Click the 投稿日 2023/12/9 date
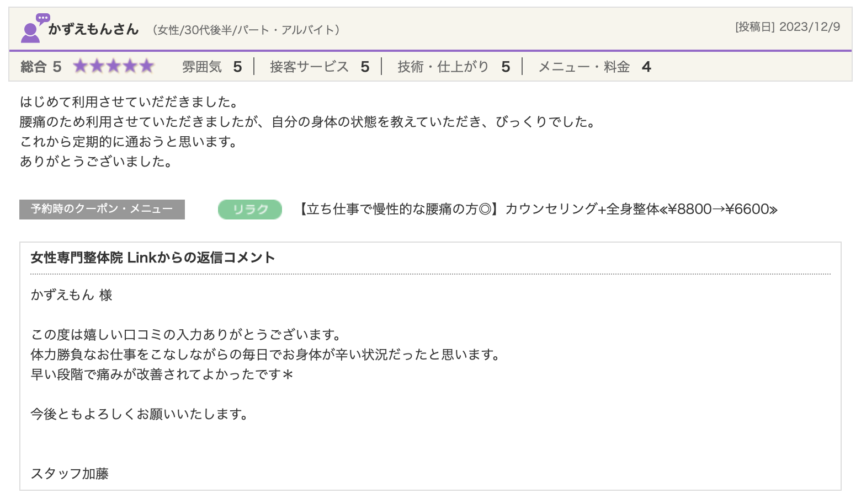The height and width of the screenshot is (504, 861). coord(788,27)
